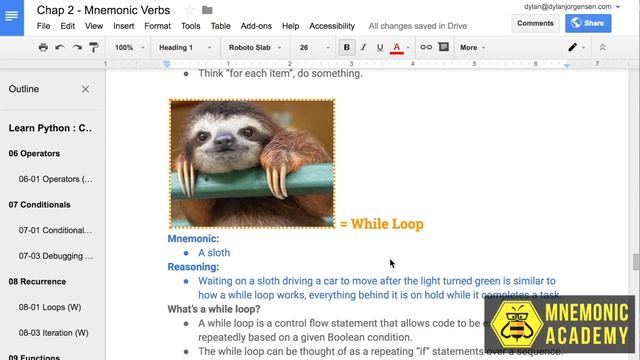This screenshot has width=640, height=360.
Task: Jump to 06-01 Operators outline entry
Action: point(56,179)
